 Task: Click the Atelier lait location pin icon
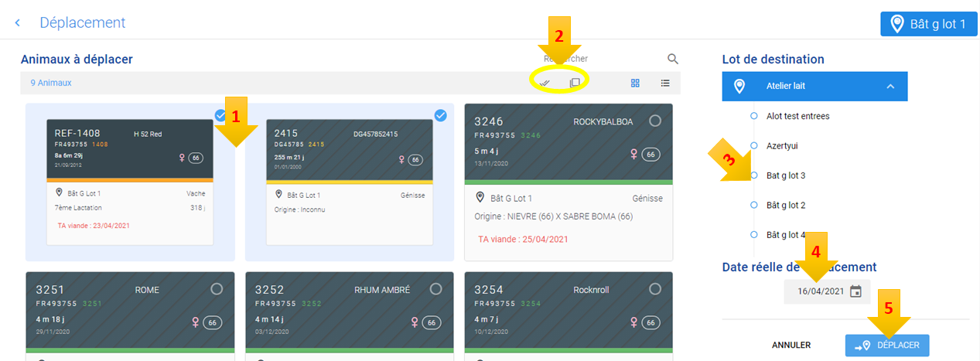(739, 87)
